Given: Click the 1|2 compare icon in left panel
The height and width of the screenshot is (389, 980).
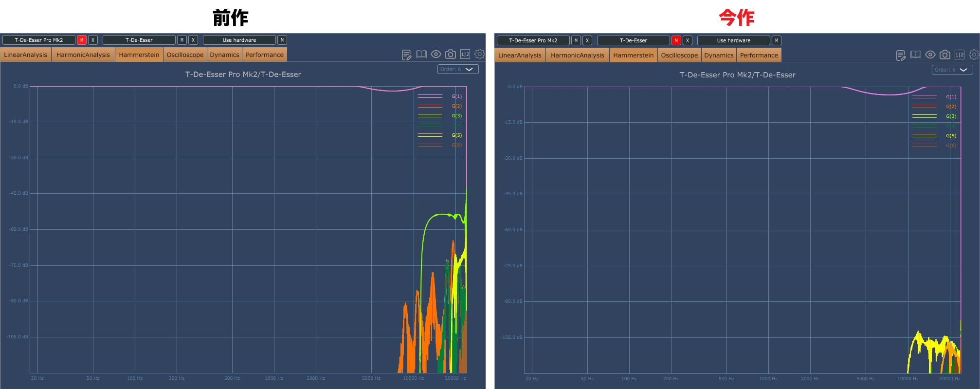Looking at the screenshot, I should (x=465, y=54).
